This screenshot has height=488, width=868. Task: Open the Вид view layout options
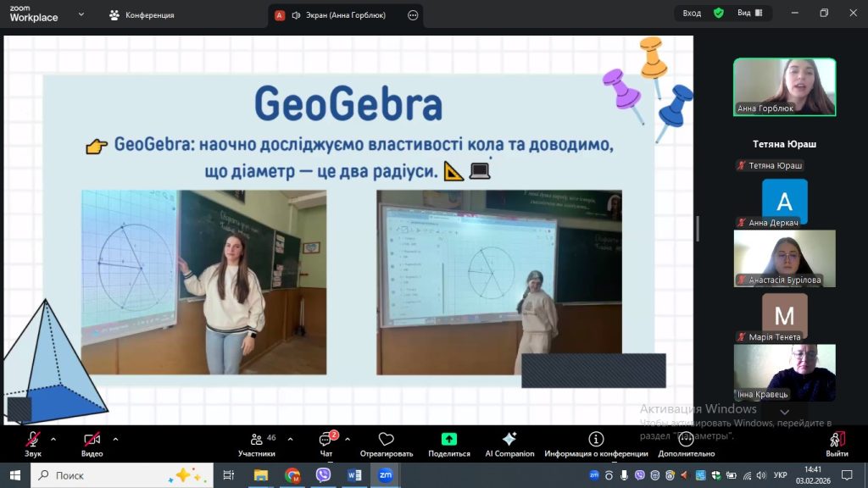point(749,13)
